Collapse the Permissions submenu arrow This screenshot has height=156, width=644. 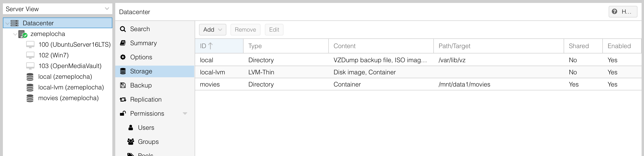(x=185, y=114)
